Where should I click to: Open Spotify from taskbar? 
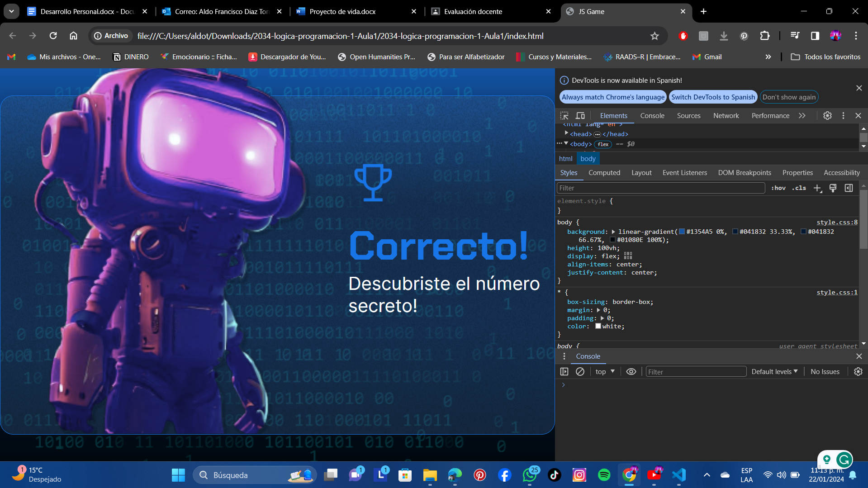point(604,475)
